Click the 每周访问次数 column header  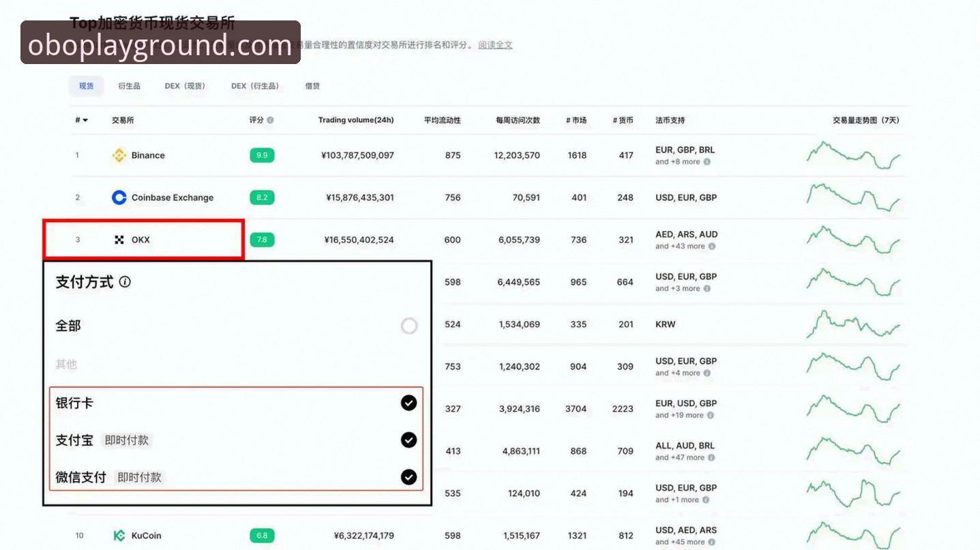(518, 120)
